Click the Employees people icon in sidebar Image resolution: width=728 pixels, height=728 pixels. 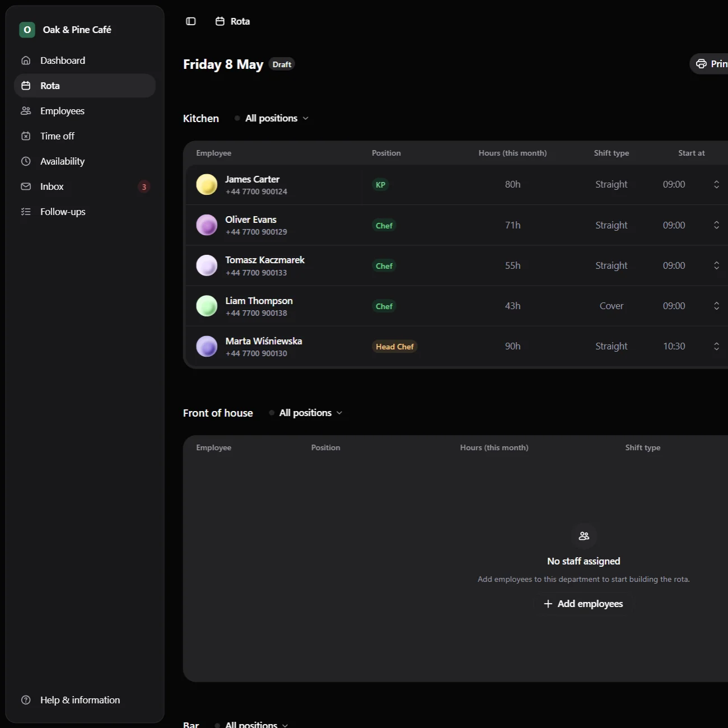[26, 111]
